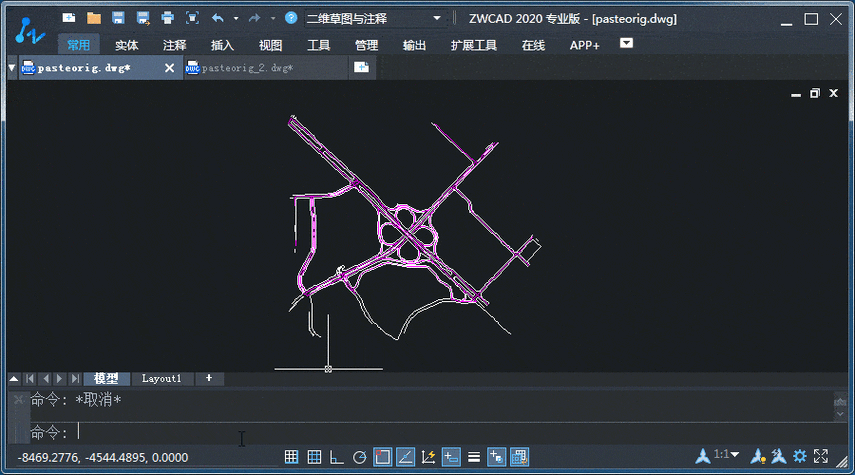This screenshot has height=475, width=855.
Task: Toggle snap mode in the status bar
Action: (x=291, y=457)
